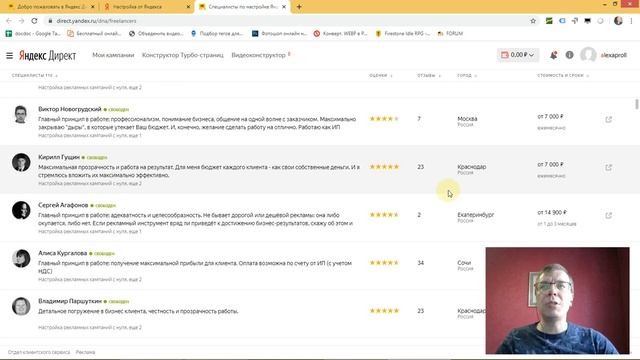Select the Специалисты по настройке browser tab
The height and width of the screenshot is (360, 640).
[242, 7]
